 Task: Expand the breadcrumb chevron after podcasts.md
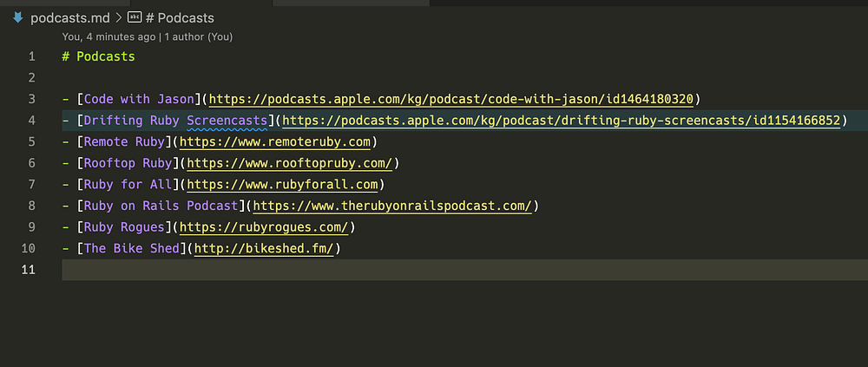tap(118, 18)
